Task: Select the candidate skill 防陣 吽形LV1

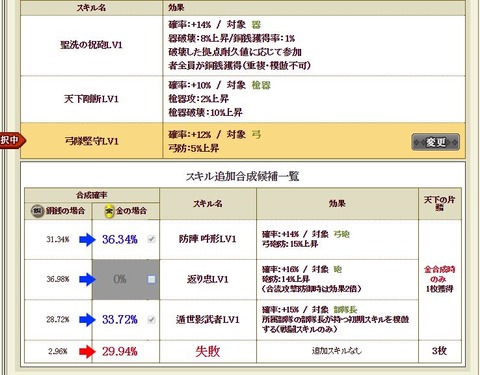Action: click(x=207, y=239)
